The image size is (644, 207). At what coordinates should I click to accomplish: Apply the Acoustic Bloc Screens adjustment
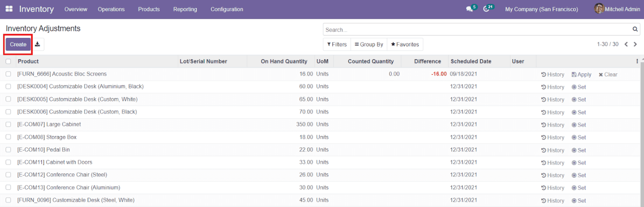(581, 74)
